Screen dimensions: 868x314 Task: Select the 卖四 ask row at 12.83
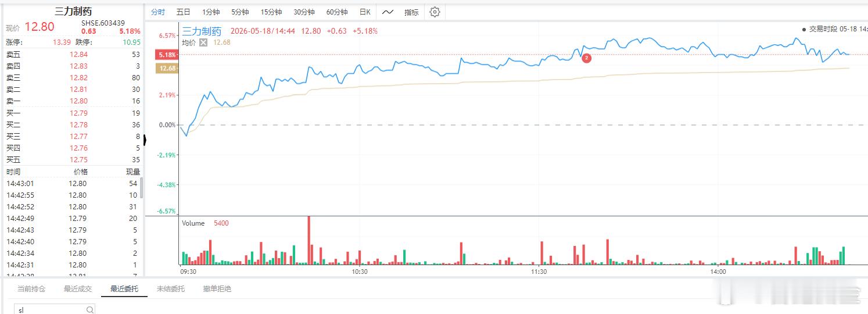pos(73,66)
